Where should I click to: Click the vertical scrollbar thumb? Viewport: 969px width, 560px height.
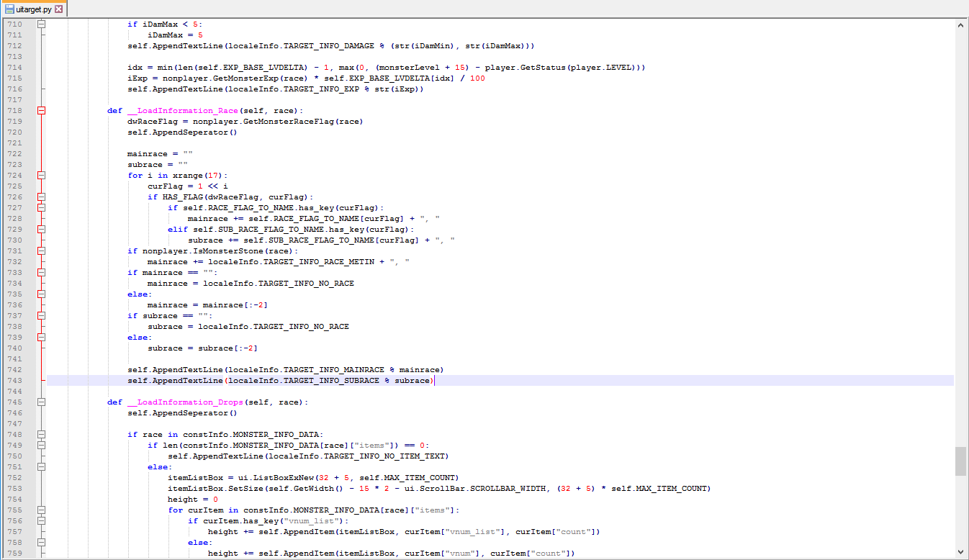pos(961,461)
